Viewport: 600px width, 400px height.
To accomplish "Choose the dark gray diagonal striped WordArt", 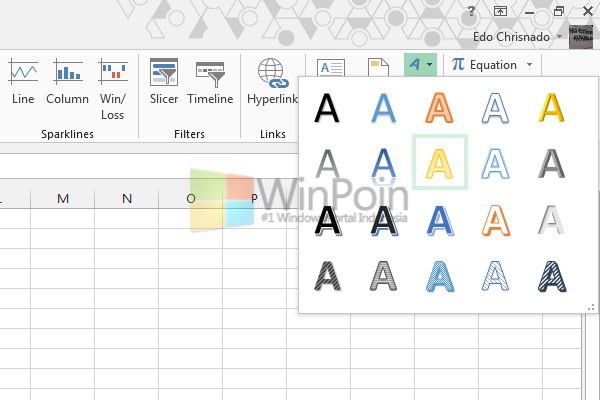I will pos(328,276).
